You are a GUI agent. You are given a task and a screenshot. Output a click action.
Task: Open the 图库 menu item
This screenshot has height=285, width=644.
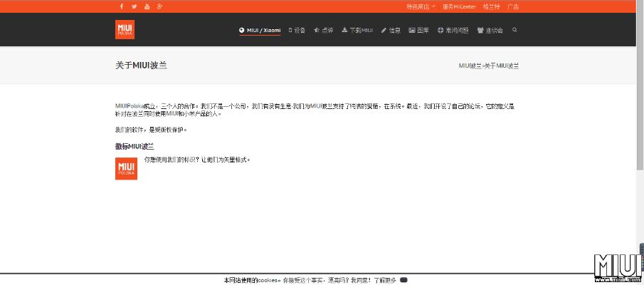(419, 31)
